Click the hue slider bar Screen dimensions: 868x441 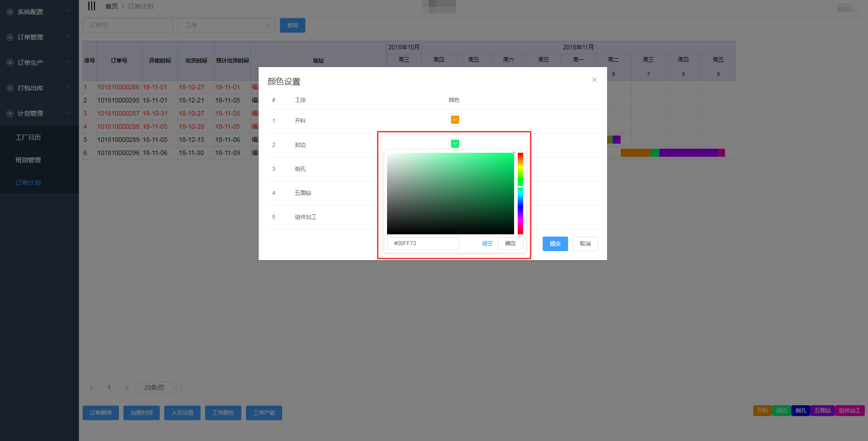pos(520,194)
